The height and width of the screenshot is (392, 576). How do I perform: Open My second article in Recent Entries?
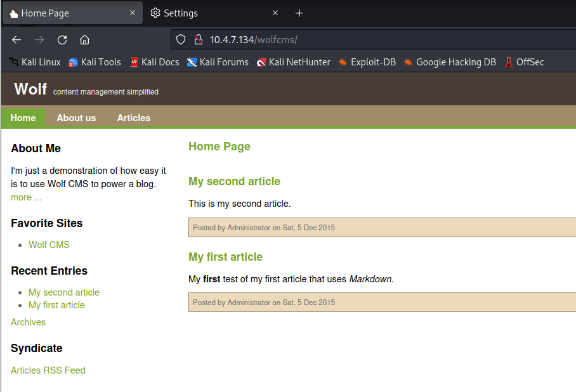click(x=64, y=292)
